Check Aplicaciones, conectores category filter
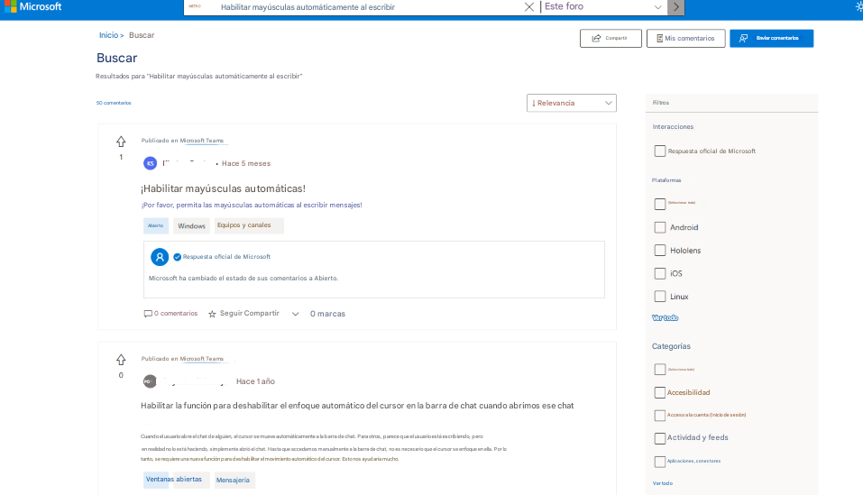The image size is (863, 504). click(x=660, y=462)
